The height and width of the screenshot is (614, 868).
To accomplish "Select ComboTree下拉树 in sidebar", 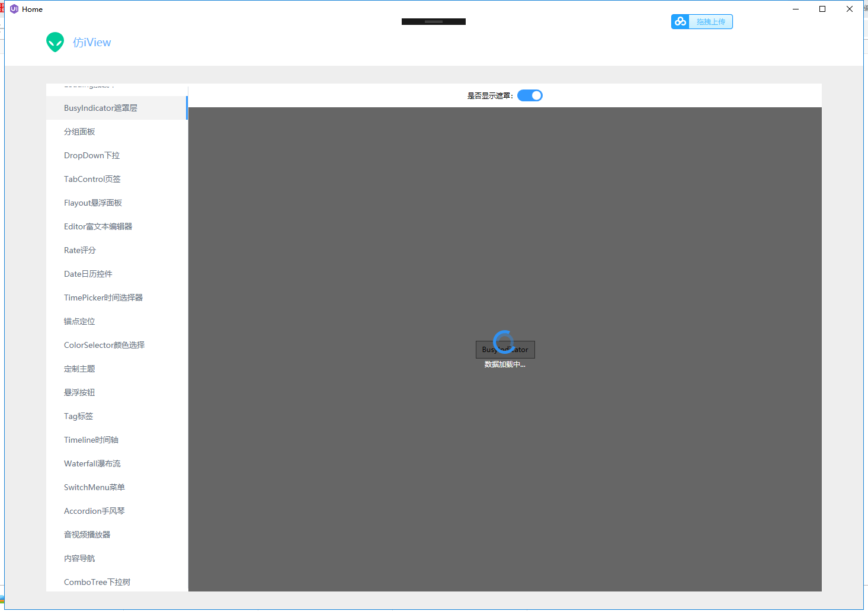I will click(x=117, y=581).
